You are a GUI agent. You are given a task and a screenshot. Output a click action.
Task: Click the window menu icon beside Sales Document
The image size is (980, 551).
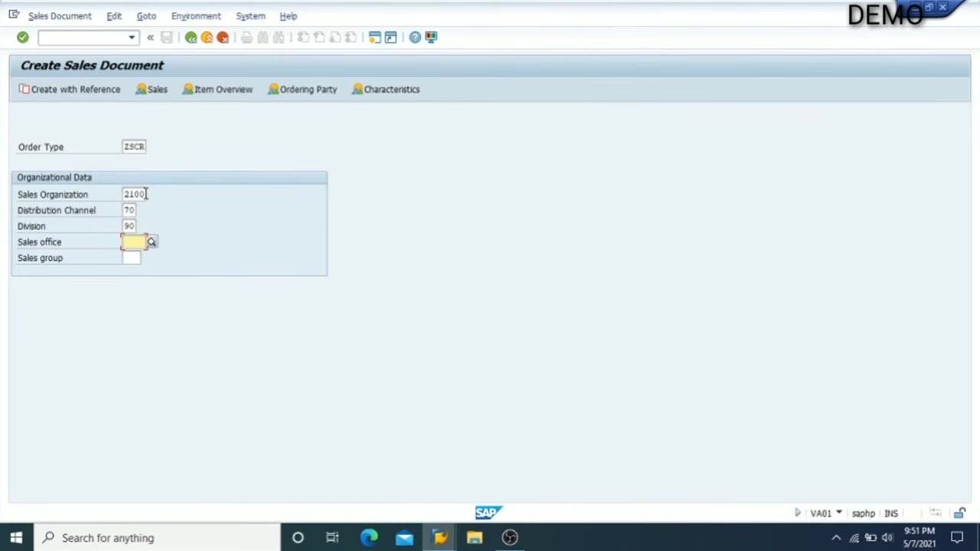[14, 15]
